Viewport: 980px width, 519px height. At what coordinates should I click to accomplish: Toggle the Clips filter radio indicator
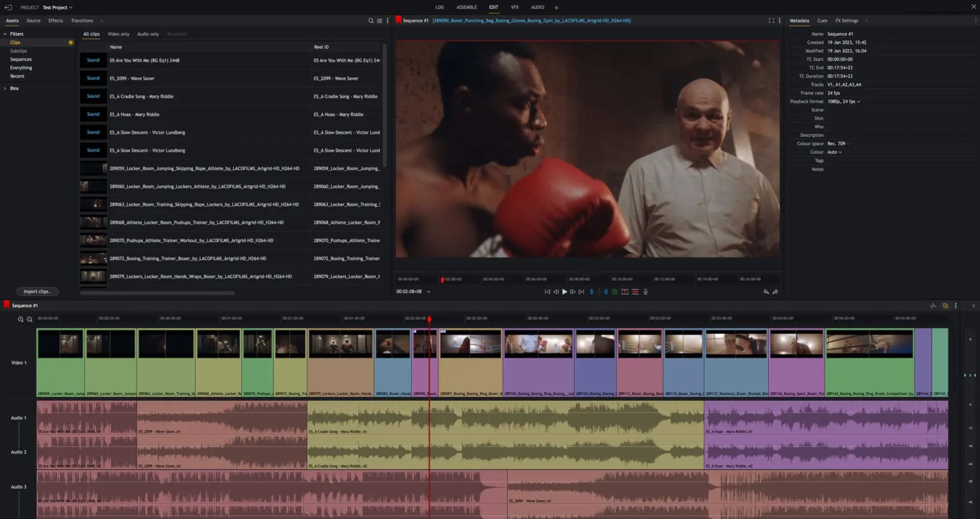tap(70, 42)
